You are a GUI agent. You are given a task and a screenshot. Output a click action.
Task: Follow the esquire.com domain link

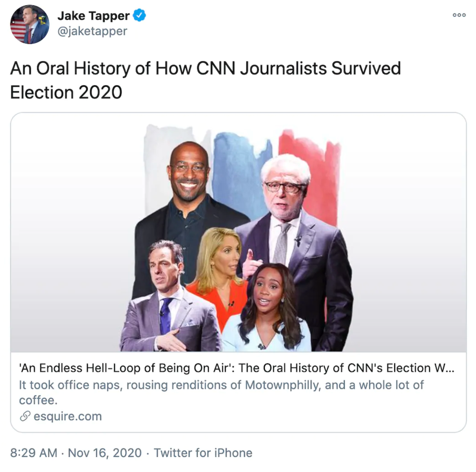67,416
